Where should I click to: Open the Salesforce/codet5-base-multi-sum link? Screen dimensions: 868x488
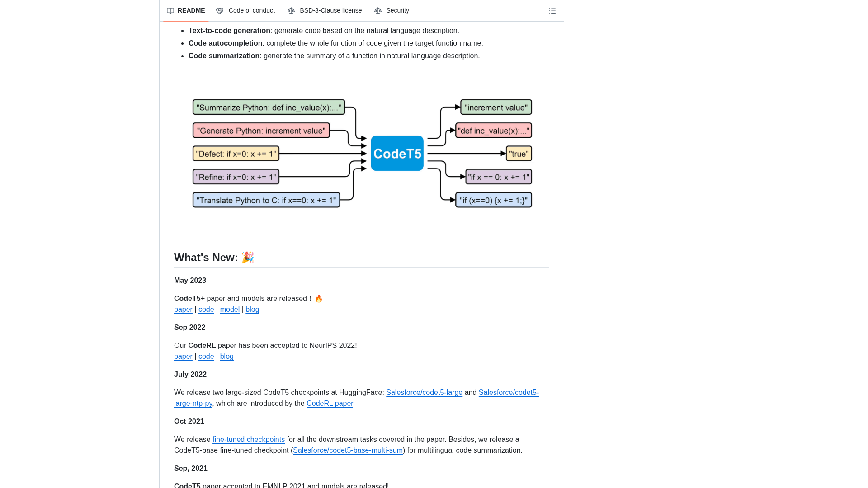(348, 450)
